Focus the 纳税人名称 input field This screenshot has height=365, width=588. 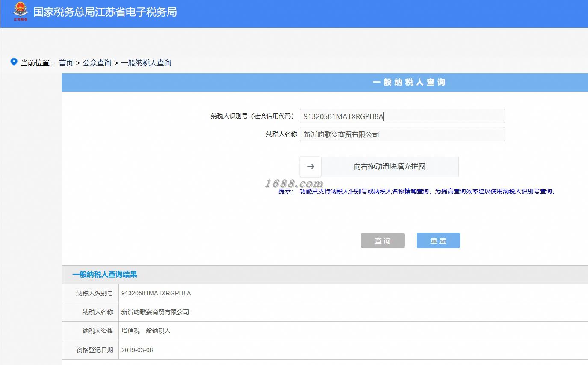pyautogui.click(x=402, y=134)
